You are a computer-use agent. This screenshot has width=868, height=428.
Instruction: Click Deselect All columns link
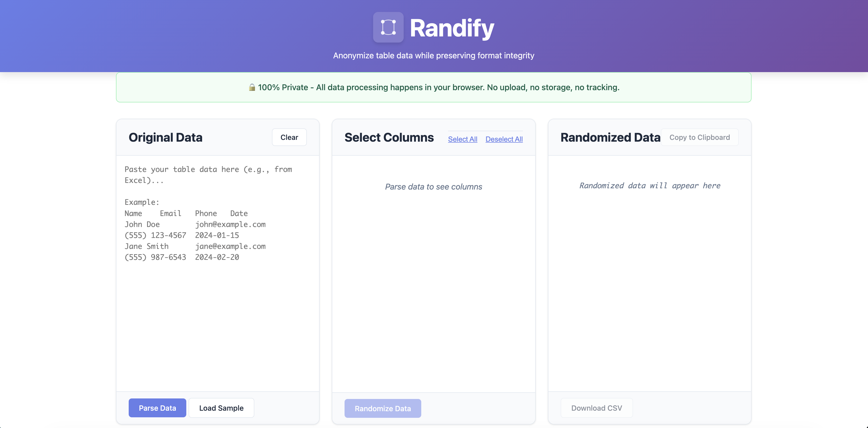pos(504,139)
